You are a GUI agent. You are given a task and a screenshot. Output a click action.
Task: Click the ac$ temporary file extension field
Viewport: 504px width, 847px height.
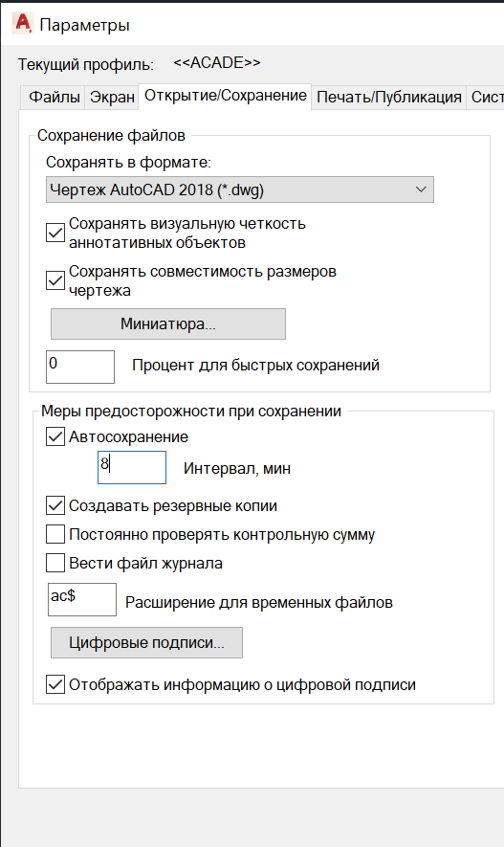[x=82, y=599]
